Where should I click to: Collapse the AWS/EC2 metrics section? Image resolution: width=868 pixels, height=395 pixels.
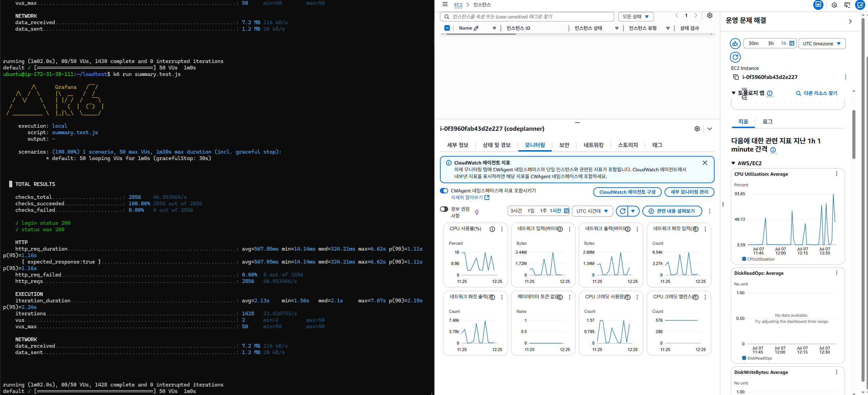pyautogui.click(x=733, y=163)
